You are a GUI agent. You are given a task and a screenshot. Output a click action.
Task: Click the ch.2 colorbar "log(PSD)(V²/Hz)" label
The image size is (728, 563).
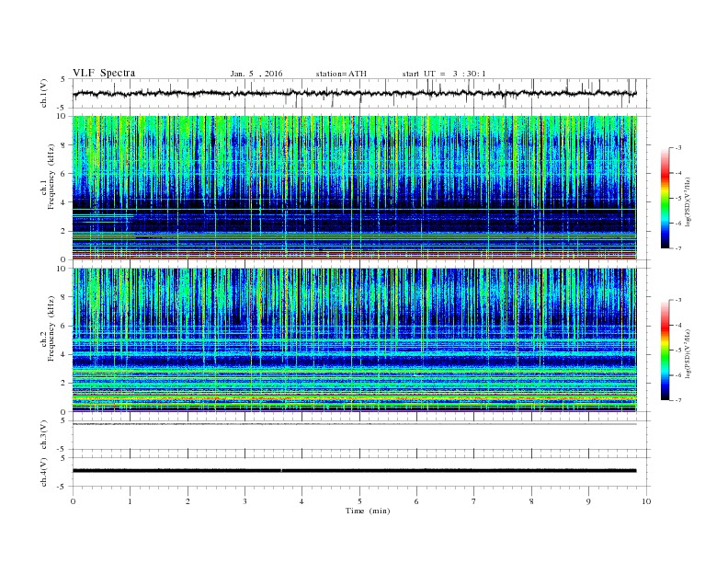(x=688, y=353)
